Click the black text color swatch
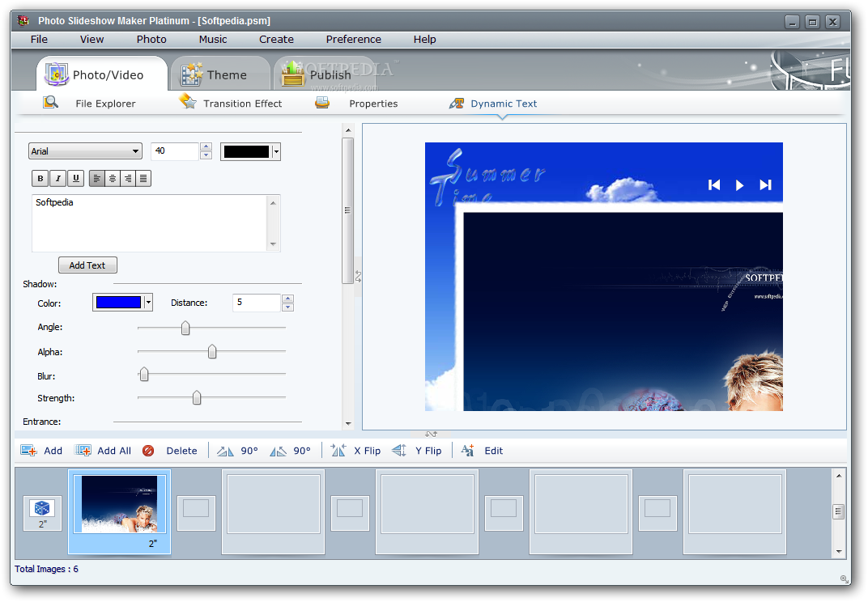Viewport: 868px width, 602px height. (x=246, y=151)
